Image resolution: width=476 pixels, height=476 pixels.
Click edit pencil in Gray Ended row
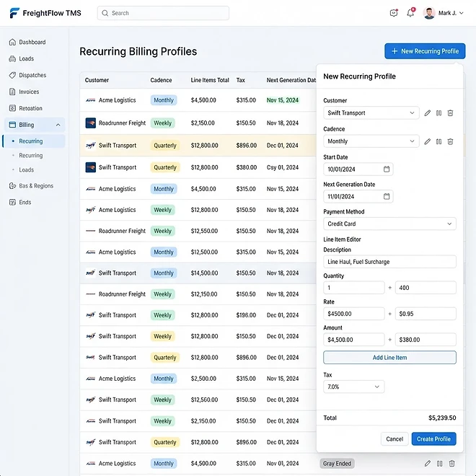428,463
